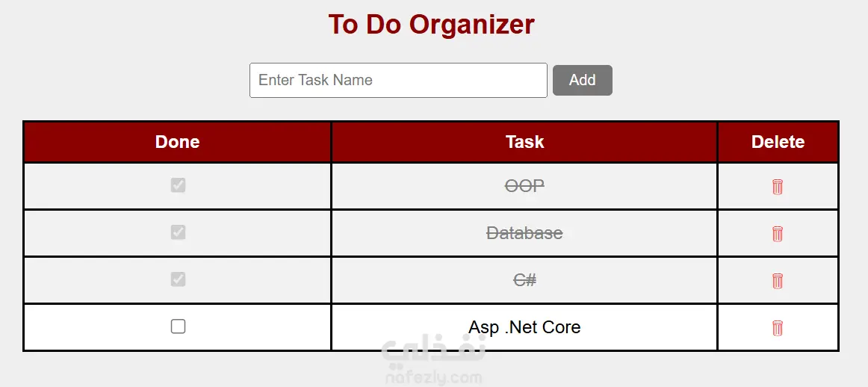Mark Asp .Net Core task as done

(178, 326)
